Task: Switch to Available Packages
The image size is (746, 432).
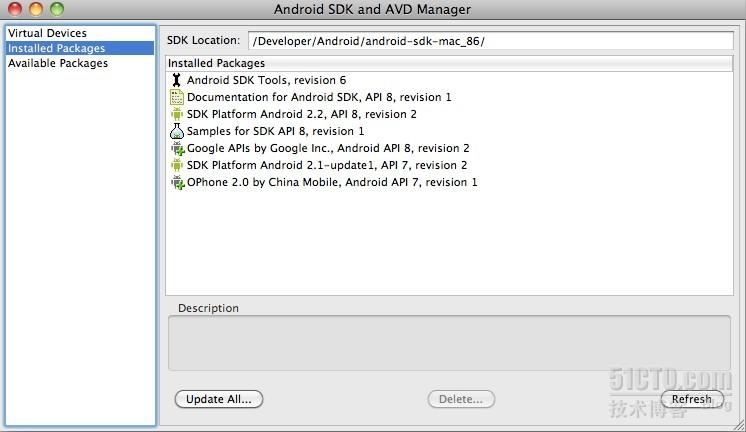Action: coord(58,63)
